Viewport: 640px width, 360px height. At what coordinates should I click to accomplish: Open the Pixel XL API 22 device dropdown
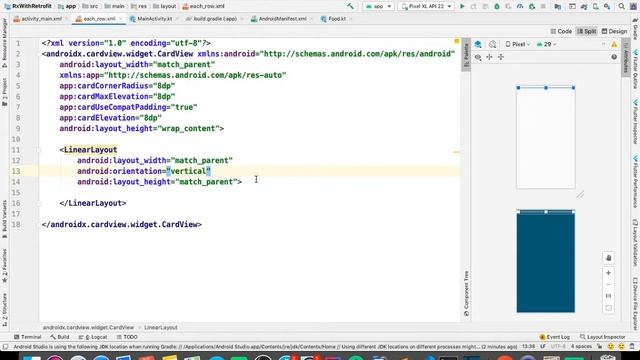[x=426, y=6]
